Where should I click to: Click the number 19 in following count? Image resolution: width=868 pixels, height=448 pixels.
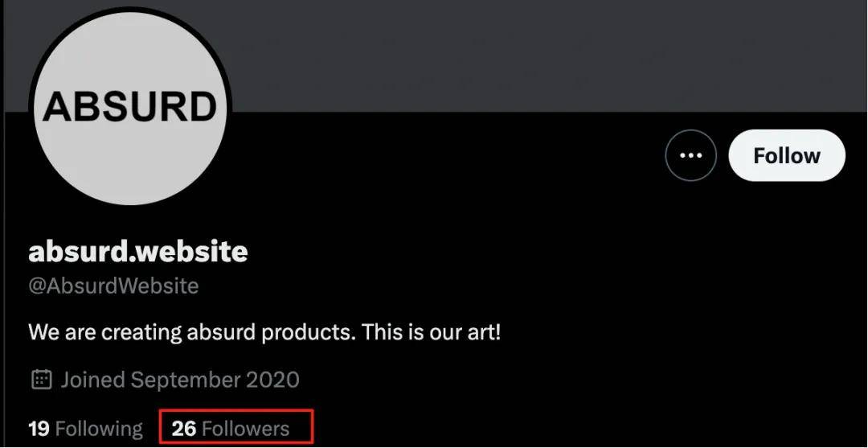[39, 428]
